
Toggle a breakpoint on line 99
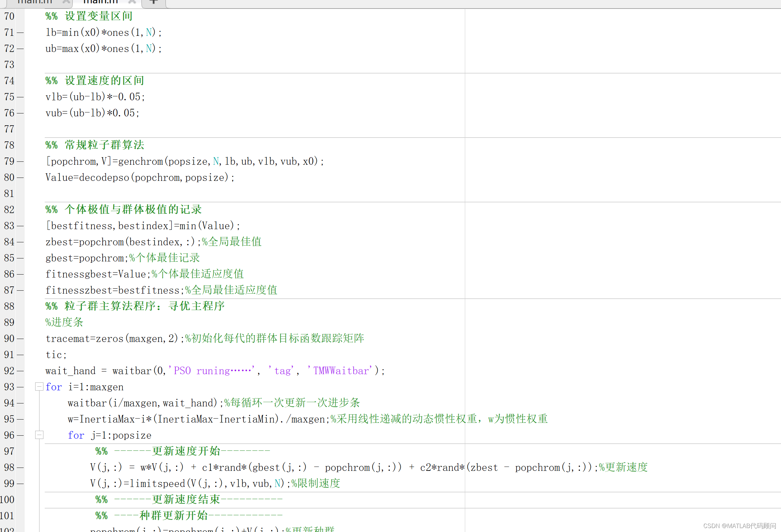coord(21,483)
